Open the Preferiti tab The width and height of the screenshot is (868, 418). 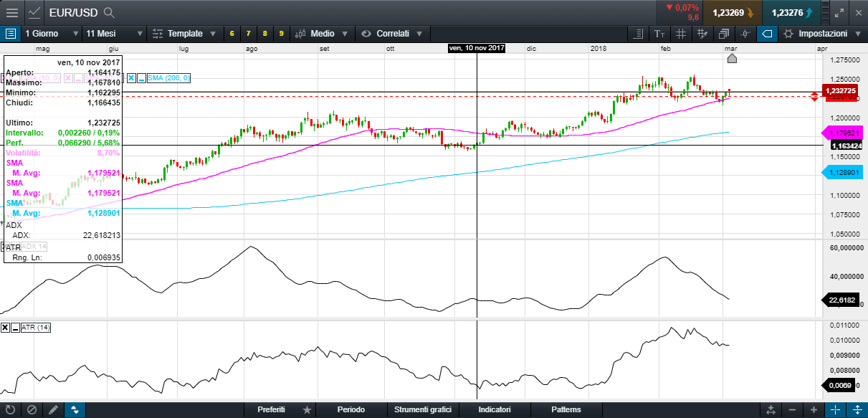coord(272,409)
